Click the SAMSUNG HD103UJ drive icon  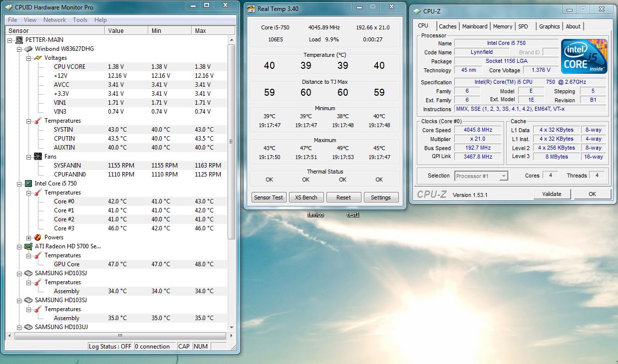(x=28, y=327)
